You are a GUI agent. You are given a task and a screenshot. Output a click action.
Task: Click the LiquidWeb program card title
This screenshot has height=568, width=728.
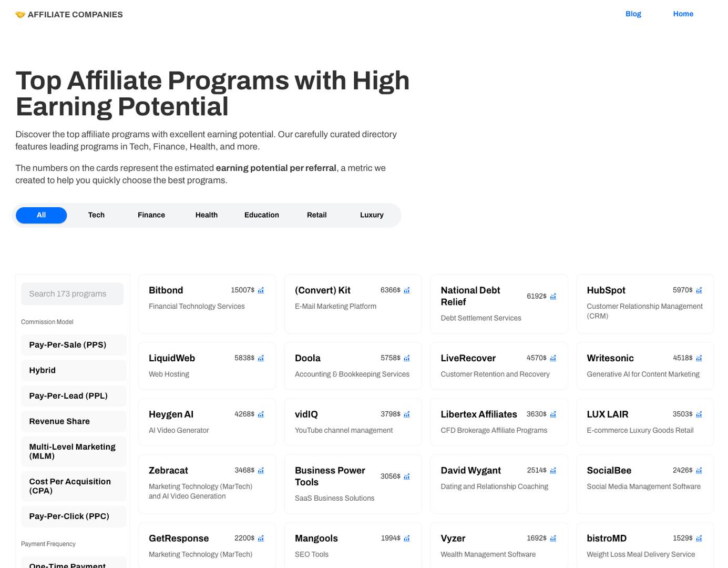tap(171, 358)
